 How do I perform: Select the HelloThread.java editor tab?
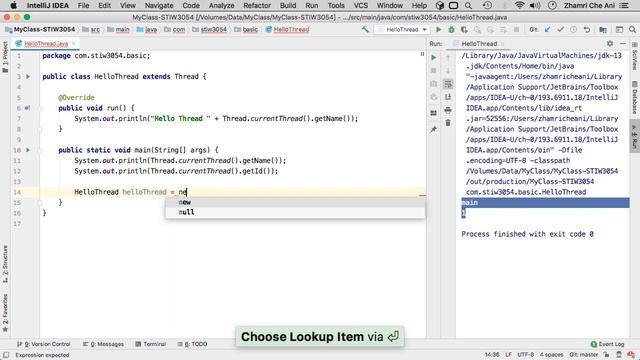(46, 44)
